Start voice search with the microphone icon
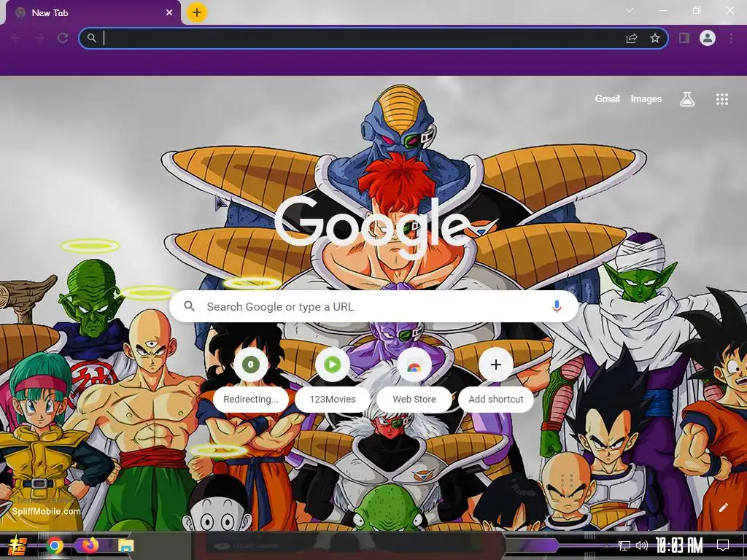747x560 pixels. (x=557, y=306)
